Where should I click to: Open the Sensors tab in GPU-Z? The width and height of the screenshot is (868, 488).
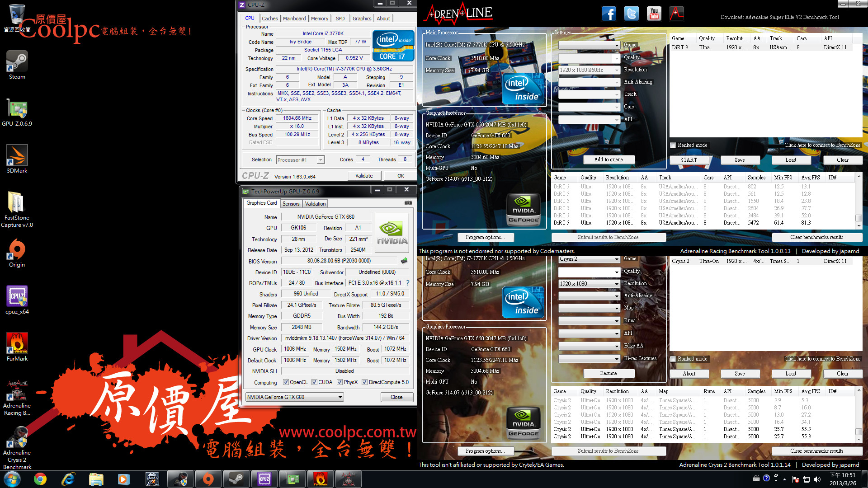coord(291,204)
